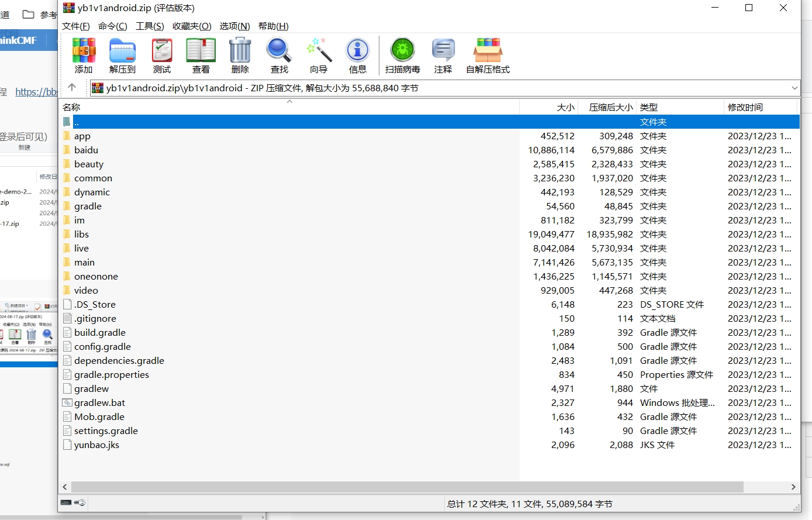Image resolution: width=812 pixels, height=520 pixels.
Task: Click the DS_STORE 文件 type cell
Action: (672, 304)
